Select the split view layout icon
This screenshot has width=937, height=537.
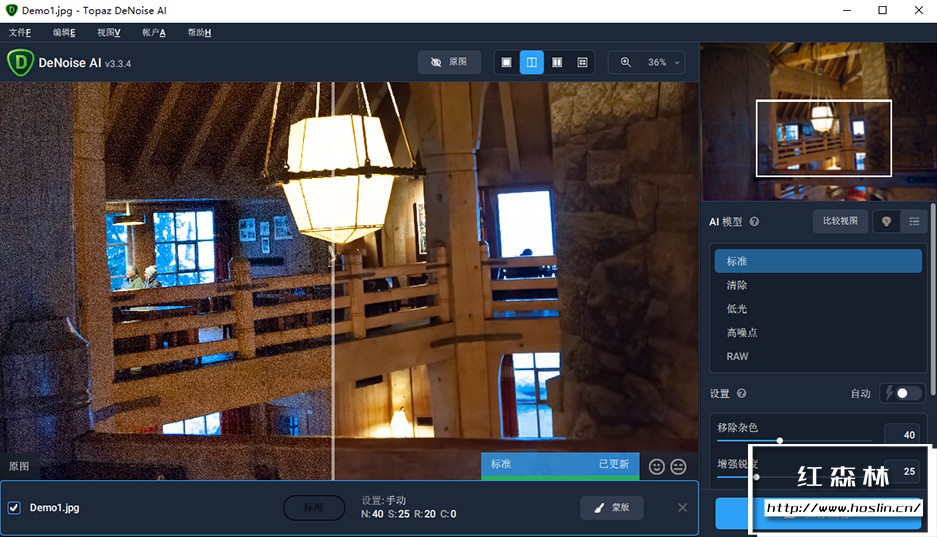(x=531, y=62)
